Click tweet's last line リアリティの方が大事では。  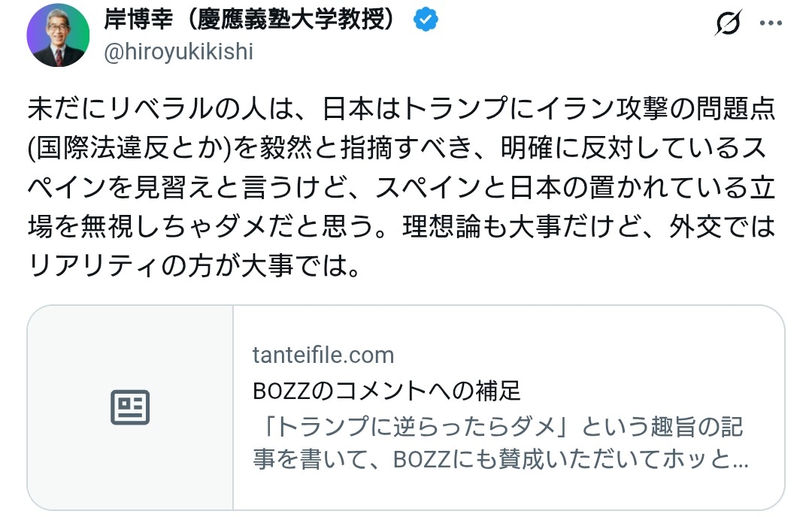click(194, 265)
